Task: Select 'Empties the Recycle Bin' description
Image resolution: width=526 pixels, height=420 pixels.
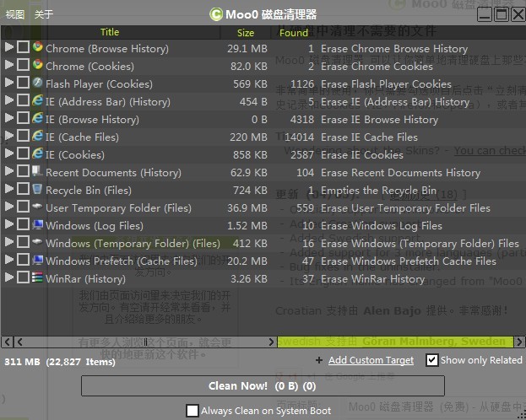Action: click(x=379, y=191)
